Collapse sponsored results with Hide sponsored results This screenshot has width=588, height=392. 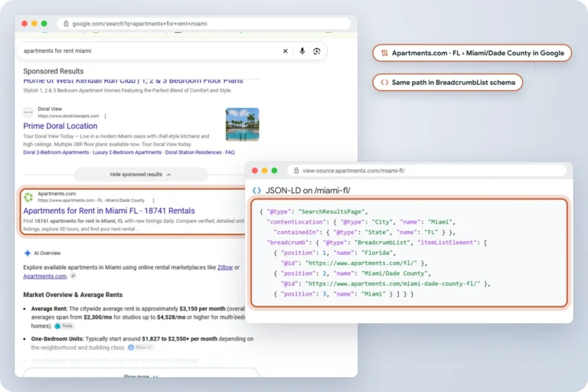[x=140, y=175]
